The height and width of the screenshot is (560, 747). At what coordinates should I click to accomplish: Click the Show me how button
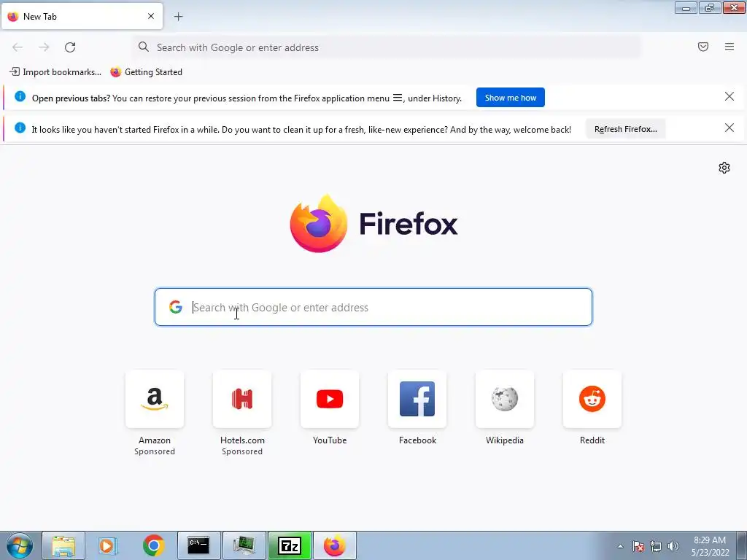pos(510,98)
